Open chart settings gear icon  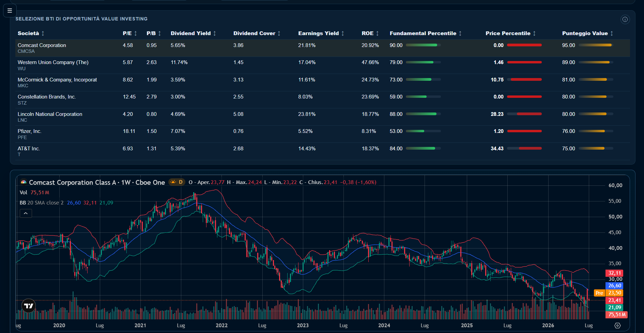point(617,326)
